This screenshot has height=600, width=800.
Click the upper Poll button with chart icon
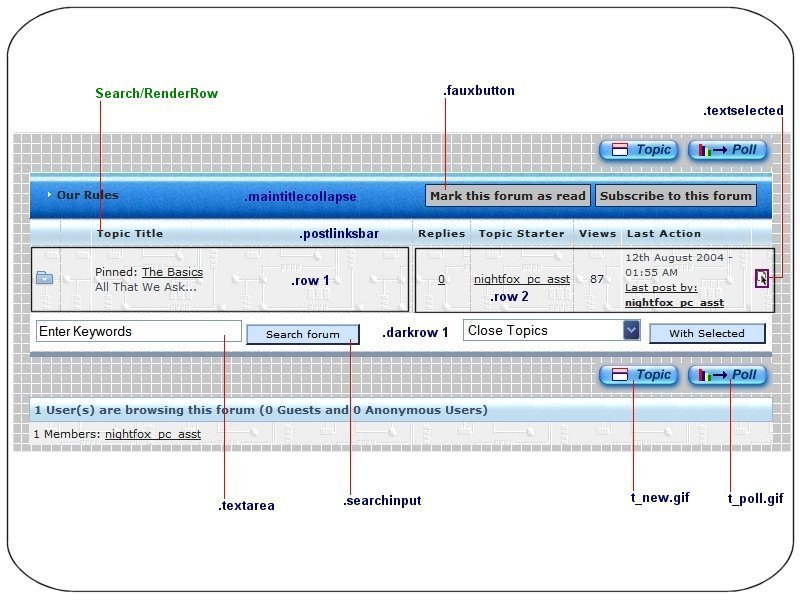tap(728, 150)
